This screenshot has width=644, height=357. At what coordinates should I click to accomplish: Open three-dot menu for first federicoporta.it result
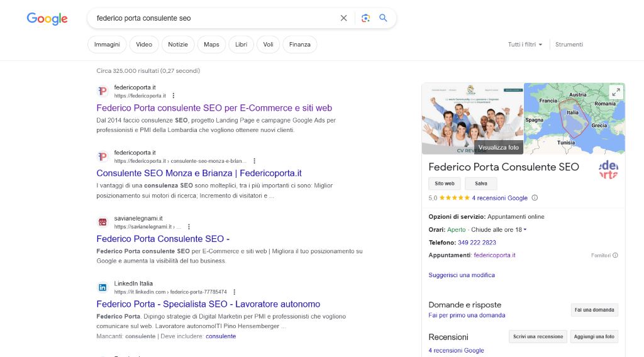pos(174,96)
